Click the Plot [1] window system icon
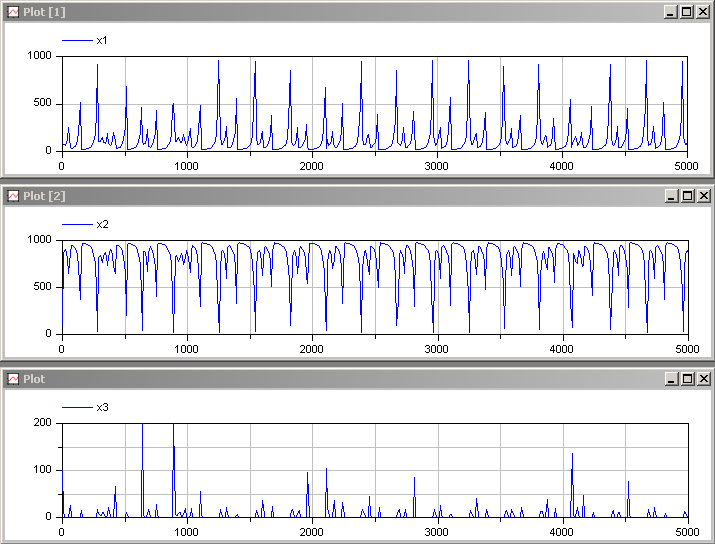 coord(13,12)
